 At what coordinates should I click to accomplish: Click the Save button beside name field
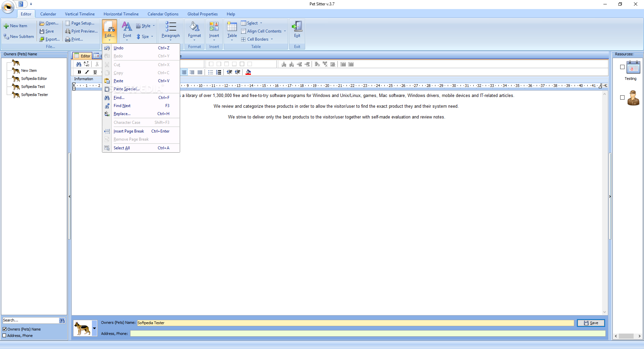pos(591,323)
